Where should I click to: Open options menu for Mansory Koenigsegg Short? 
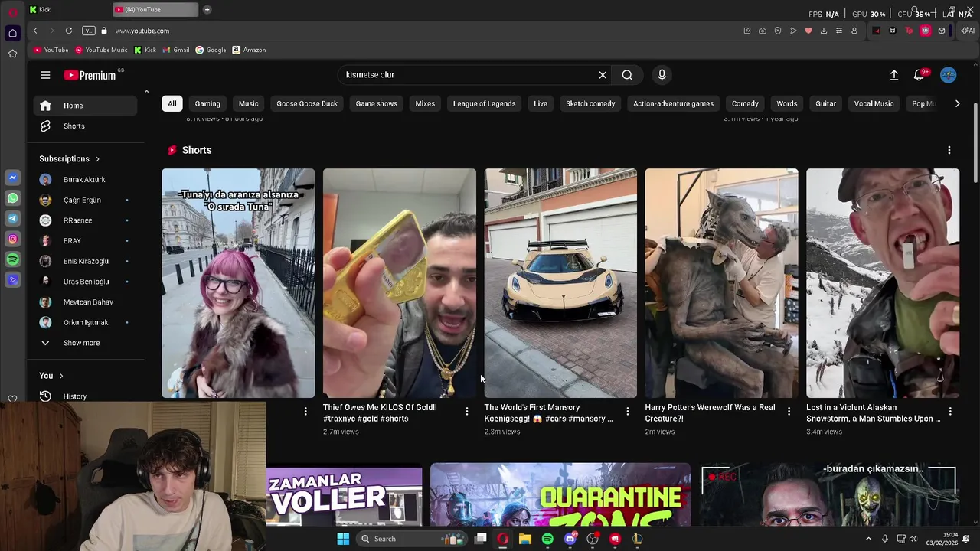(628, 412)
